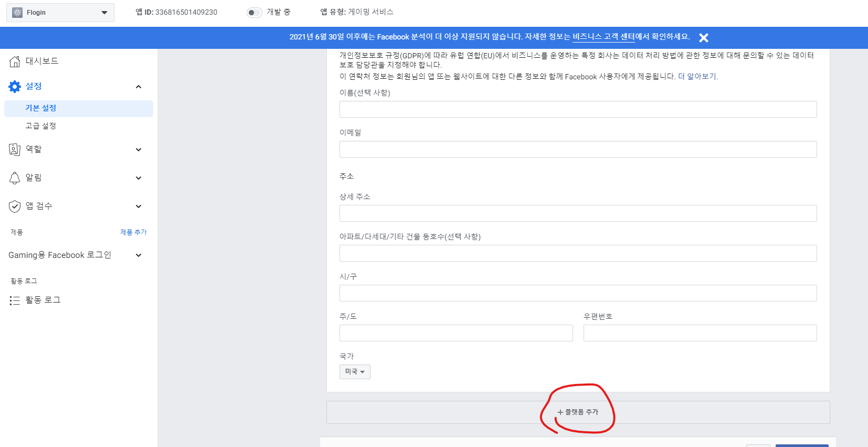Click the 앱 유형: 게이밍 서비스 text
The image size is (868, 447).
coord(357,12)
